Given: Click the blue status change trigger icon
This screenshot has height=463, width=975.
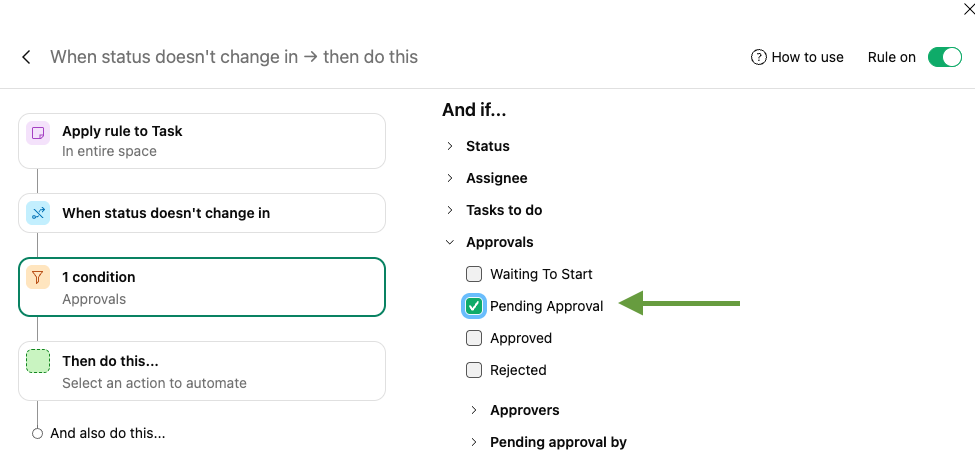Looking at the screenshot, I should coord(37,213).
